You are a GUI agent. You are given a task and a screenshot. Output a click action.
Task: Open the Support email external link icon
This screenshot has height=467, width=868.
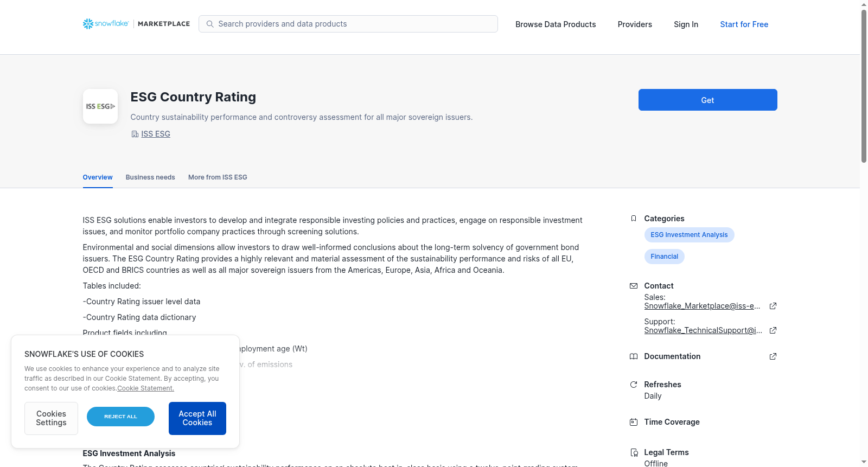(x=773, y=330)
